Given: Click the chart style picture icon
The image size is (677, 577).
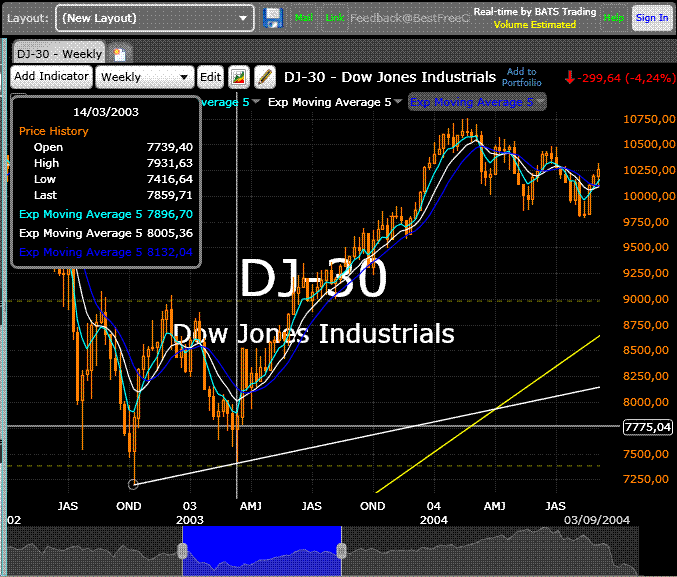Looking at the screenshot, I should (239, 77).
